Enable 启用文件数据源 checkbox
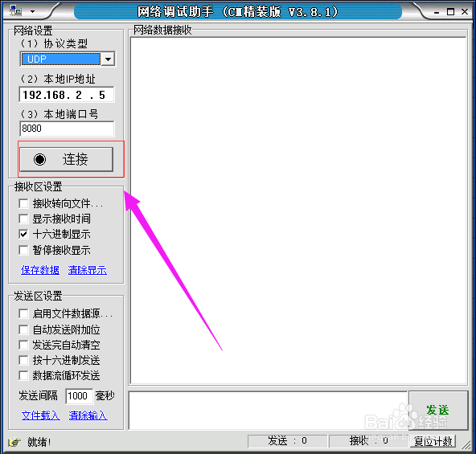This screenshot has width=476, height=454. tap(23, 313)
